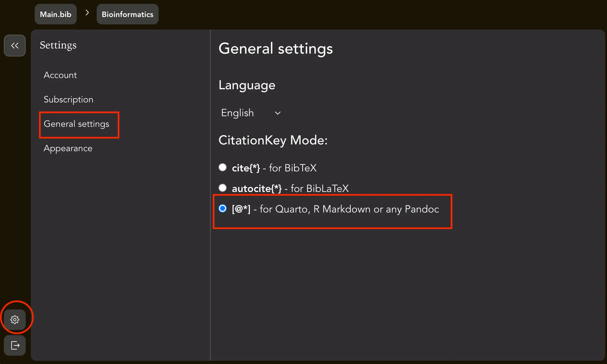This screenshot has height=364, width=607.
Task: Select the cite{*} radio button for BibTeX
Action: pyautogui.click(x=223, y=167)
